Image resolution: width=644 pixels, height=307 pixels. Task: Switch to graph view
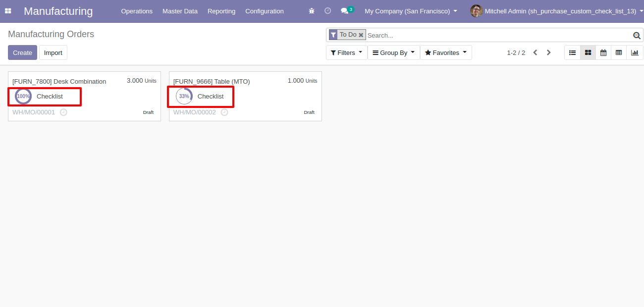[635, 52]
